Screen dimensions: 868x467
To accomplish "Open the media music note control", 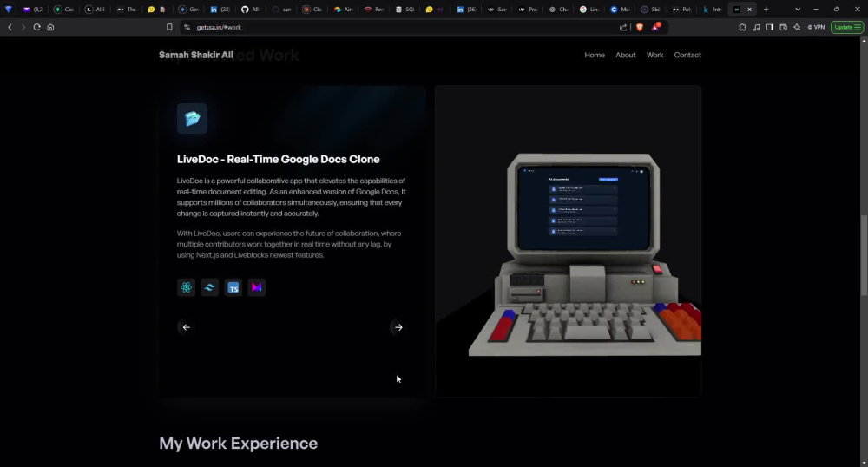I will click(756, 27).
